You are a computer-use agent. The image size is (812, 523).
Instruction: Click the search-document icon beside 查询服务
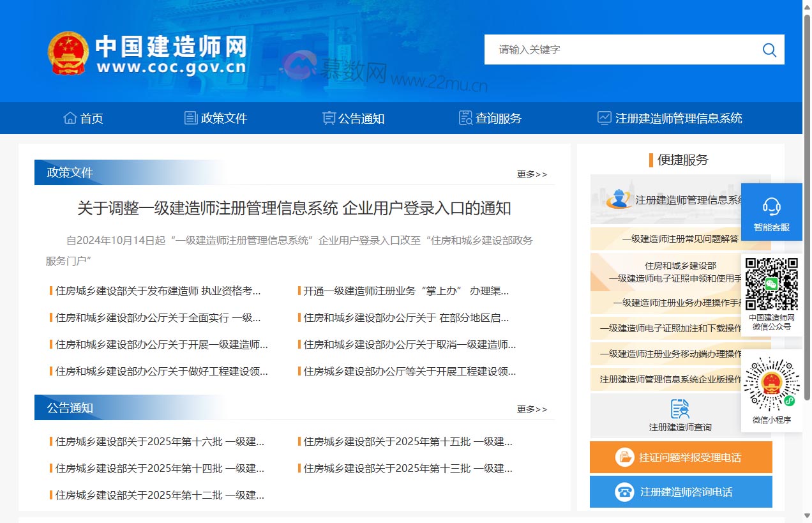tap(465, 117)
